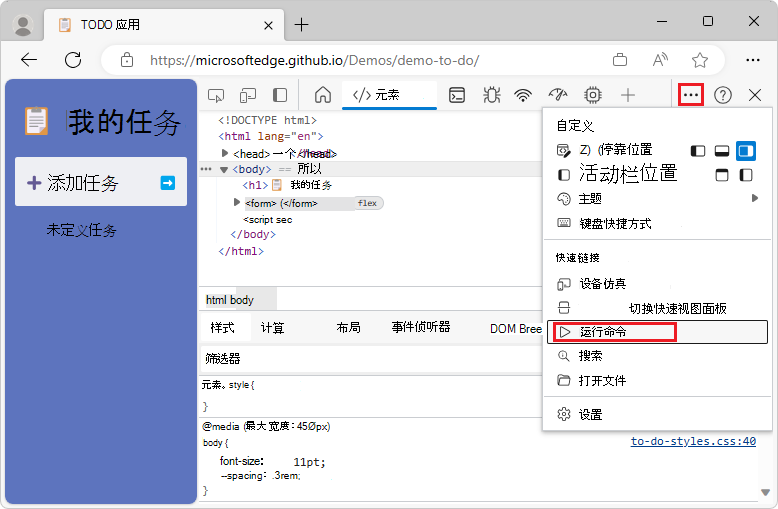Choose 打开文件 in the menu
The image size is (778, 509).
[x=657, y=381]
